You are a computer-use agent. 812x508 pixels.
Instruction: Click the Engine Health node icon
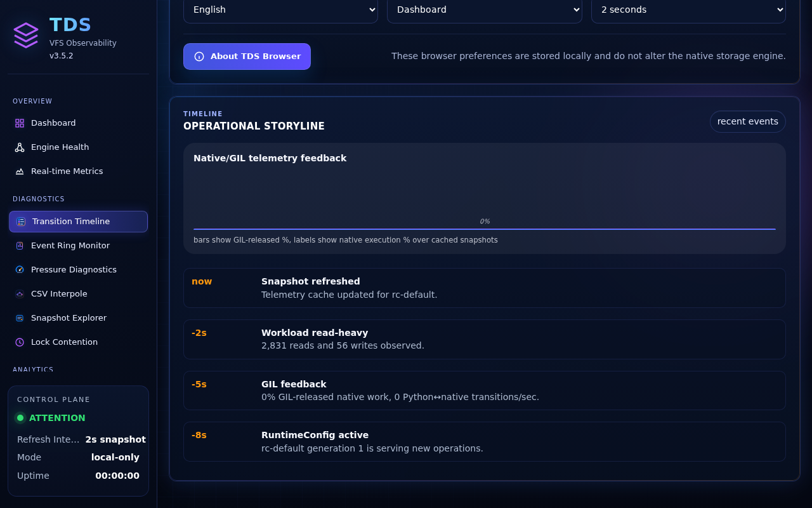coord(20,147)
